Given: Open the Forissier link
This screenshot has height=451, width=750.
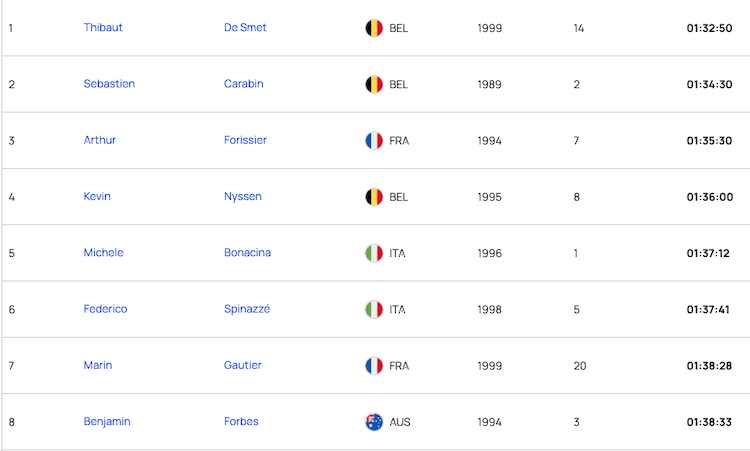Looking at the screenshot, I should click(x=245, y=140).
